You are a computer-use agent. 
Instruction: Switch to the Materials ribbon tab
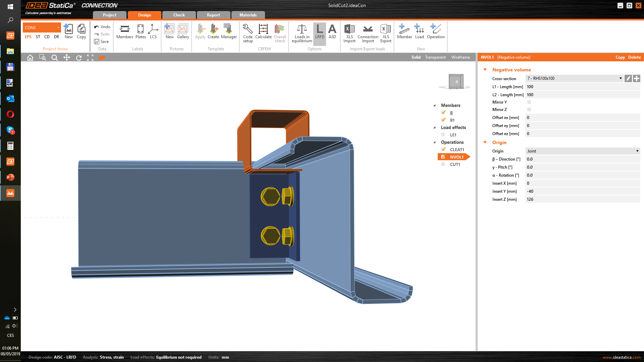248,15
